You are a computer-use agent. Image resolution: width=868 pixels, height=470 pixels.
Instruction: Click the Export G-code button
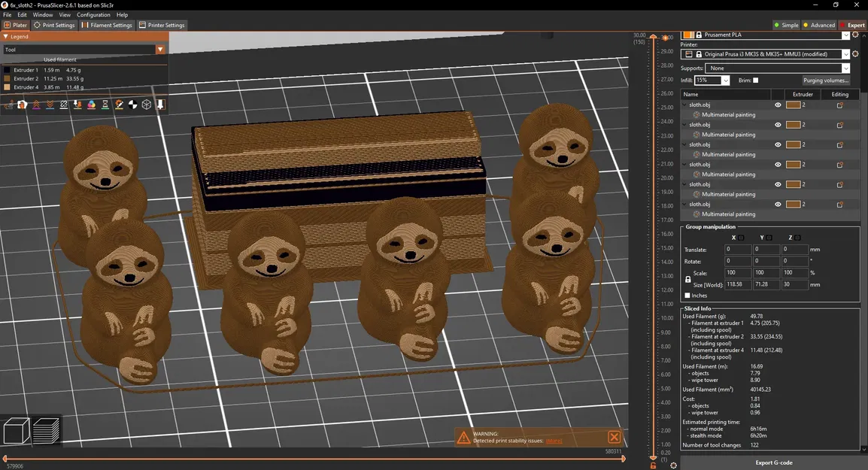click(x=774, y=462)
